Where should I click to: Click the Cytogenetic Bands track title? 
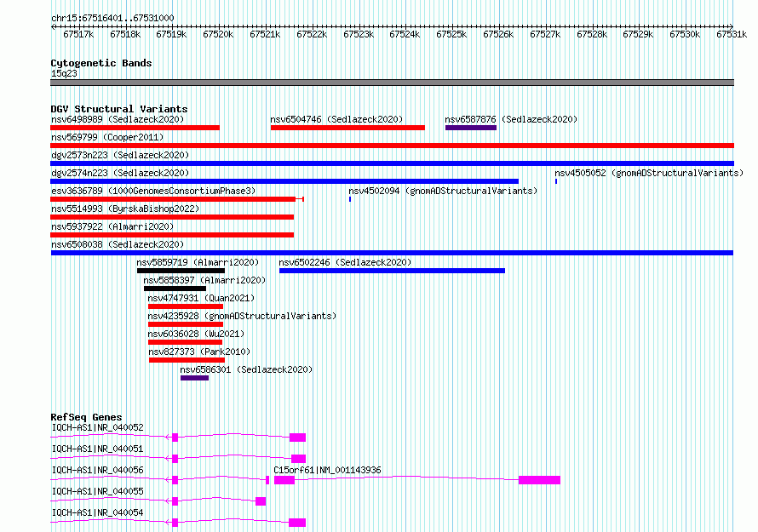[101, 63]
